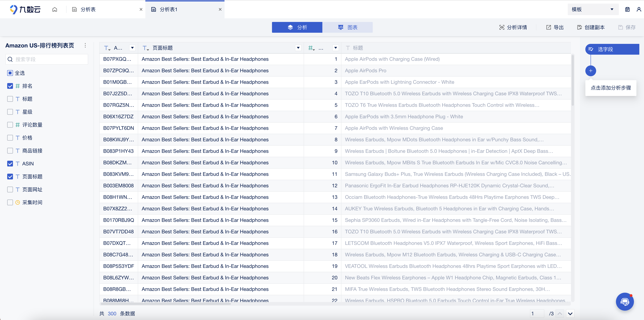
Task: Click the plus icon to add step
Action: (x=591, y=71)
